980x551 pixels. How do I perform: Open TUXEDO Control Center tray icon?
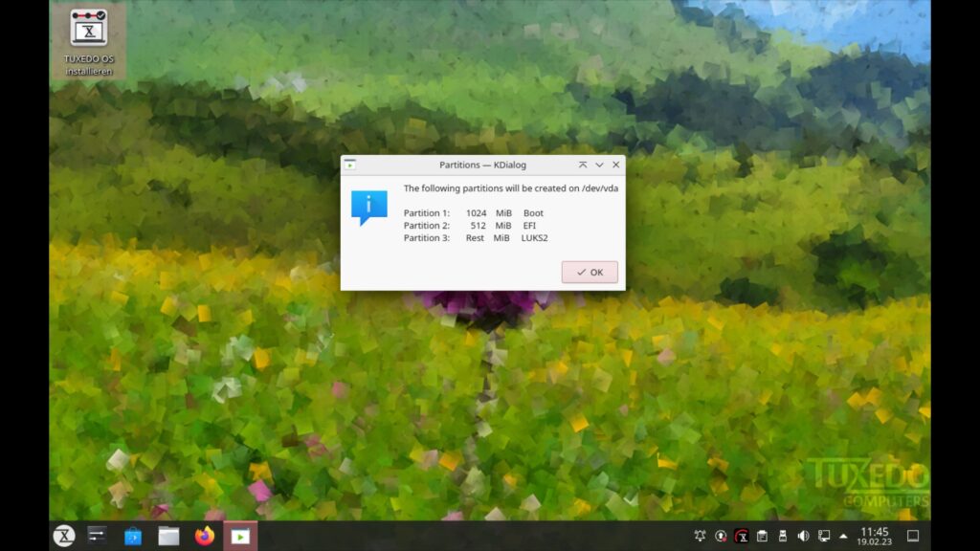pos(742,536)
